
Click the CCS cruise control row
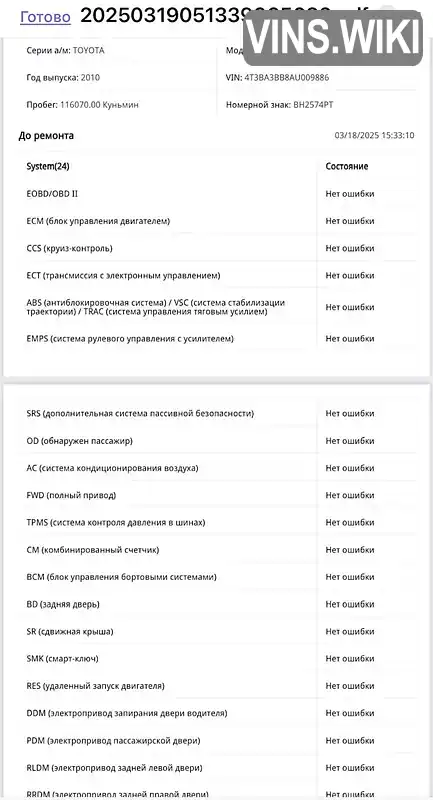[221, 248]
